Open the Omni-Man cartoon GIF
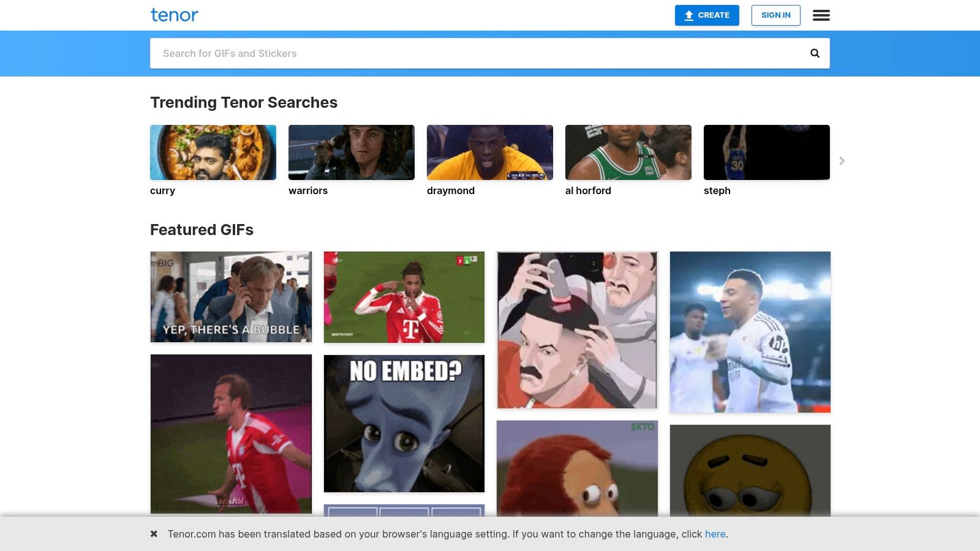Viewport: 980px width, 551px height. click(577, 330)
